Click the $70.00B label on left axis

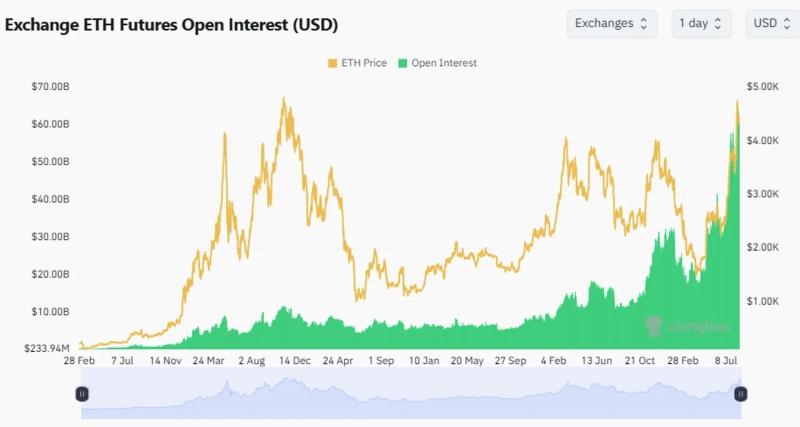click(x=50, y=87)
